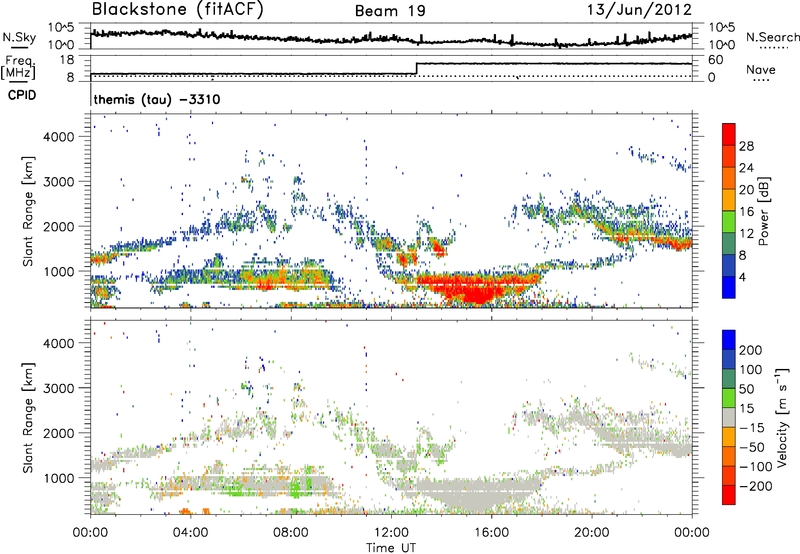Click the 2000 tick of the velocity panel

[x=59, y=433]
